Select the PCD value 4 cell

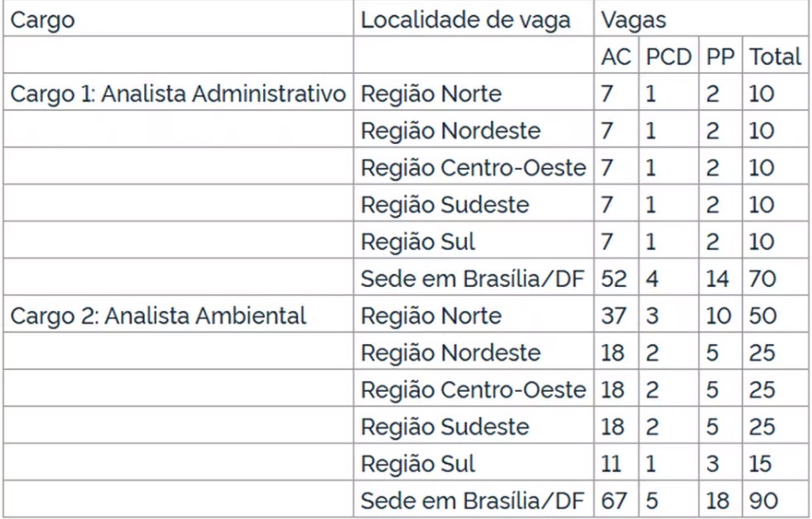click(x=650, y=279)
